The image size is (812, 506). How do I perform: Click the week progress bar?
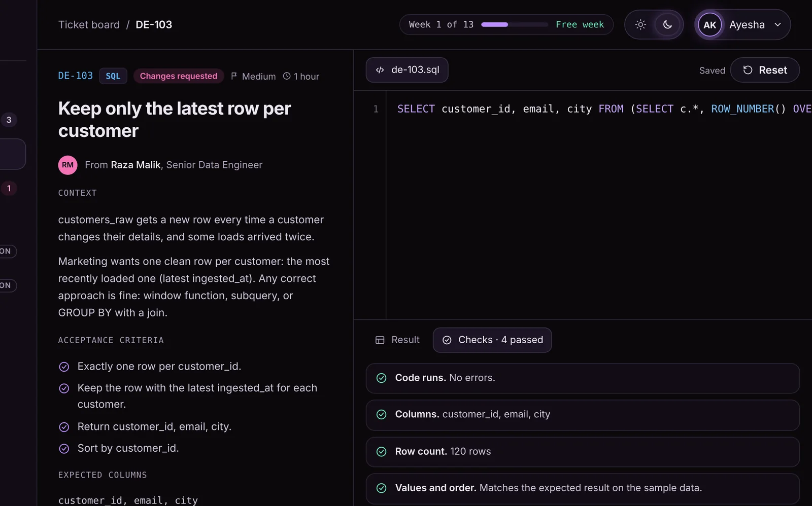(515, 24)
